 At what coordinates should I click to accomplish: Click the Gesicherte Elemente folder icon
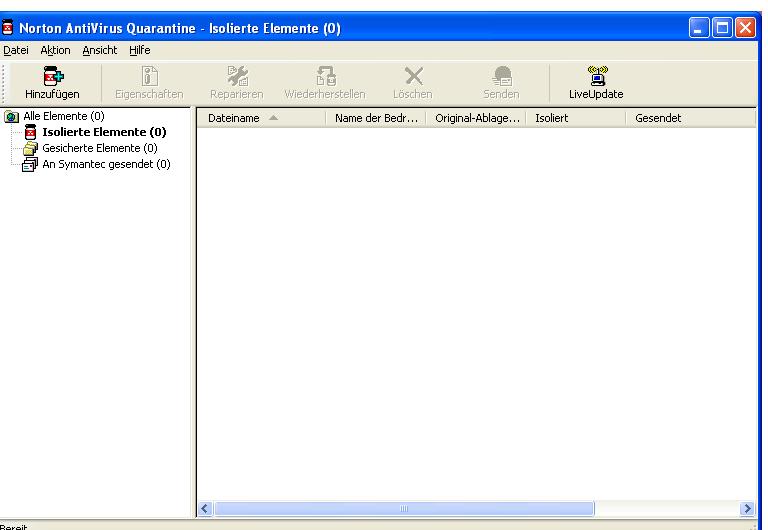click(30, 148)
